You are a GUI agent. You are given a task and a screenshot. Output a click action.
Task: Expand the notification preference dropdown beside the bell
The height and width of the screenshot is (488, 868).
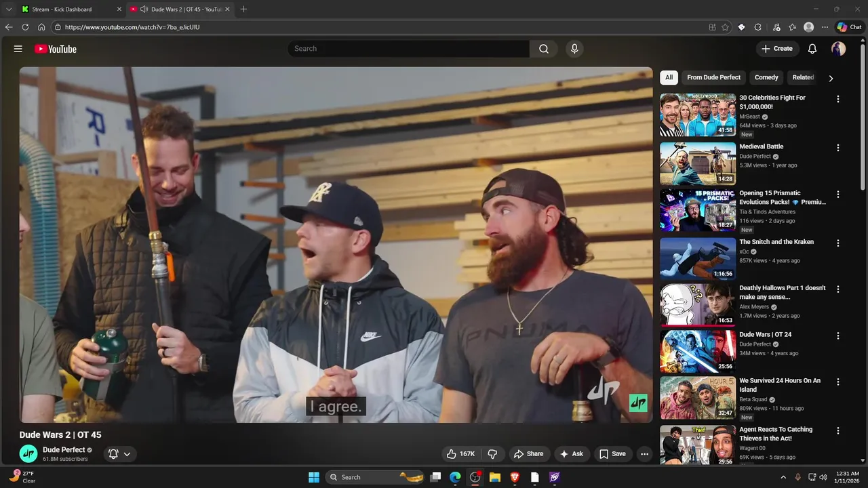pos(127,454)
